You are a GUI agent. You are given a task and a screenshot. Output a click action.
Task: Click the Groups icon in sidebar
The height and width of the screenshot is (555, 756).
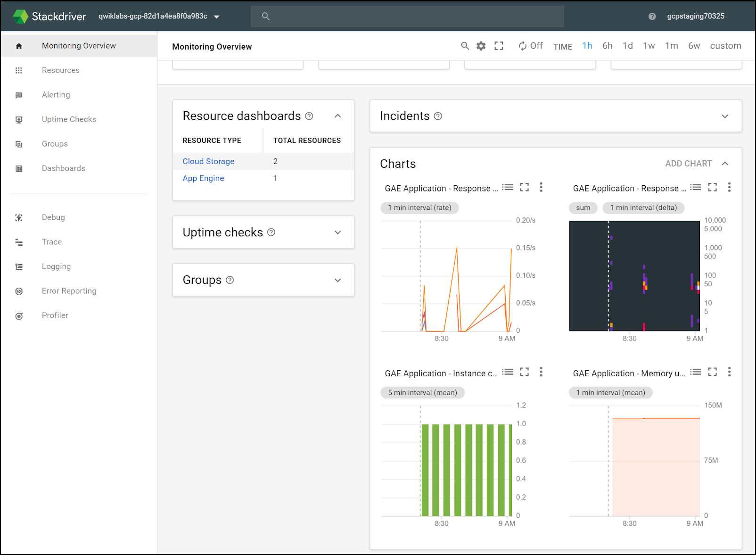[19, 144]
